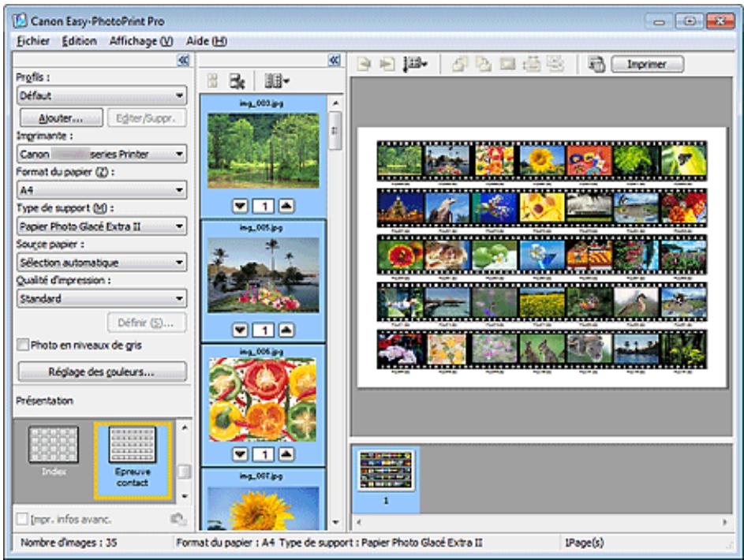Decrease copies for img_005.jpg

(x=240, y=330)
